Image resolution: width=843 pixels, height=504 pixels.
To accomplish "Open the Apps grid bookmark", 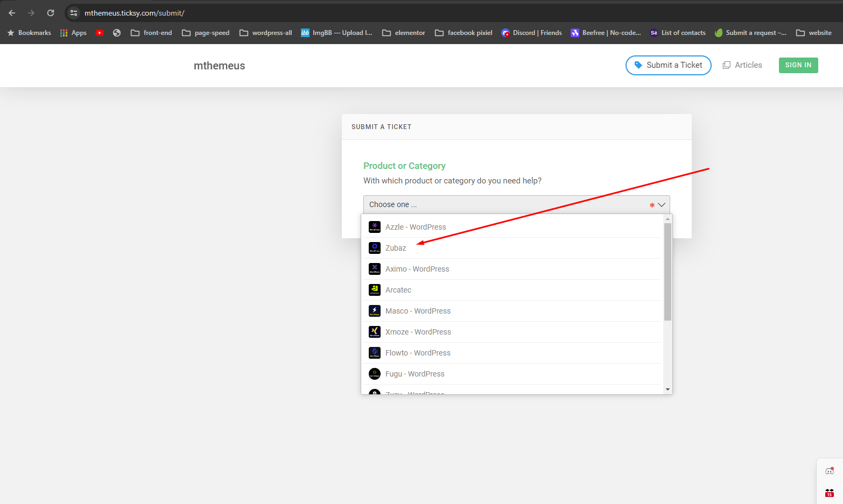I will 73,33.
